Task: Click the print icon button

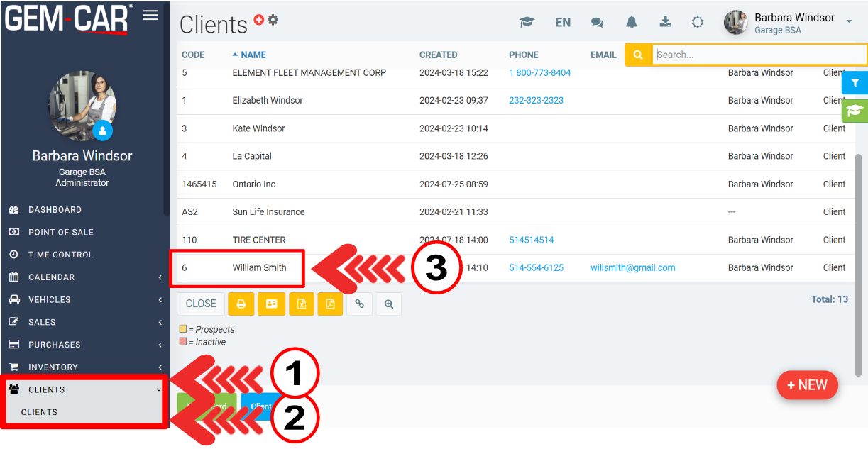Action: tap(241, 304)
